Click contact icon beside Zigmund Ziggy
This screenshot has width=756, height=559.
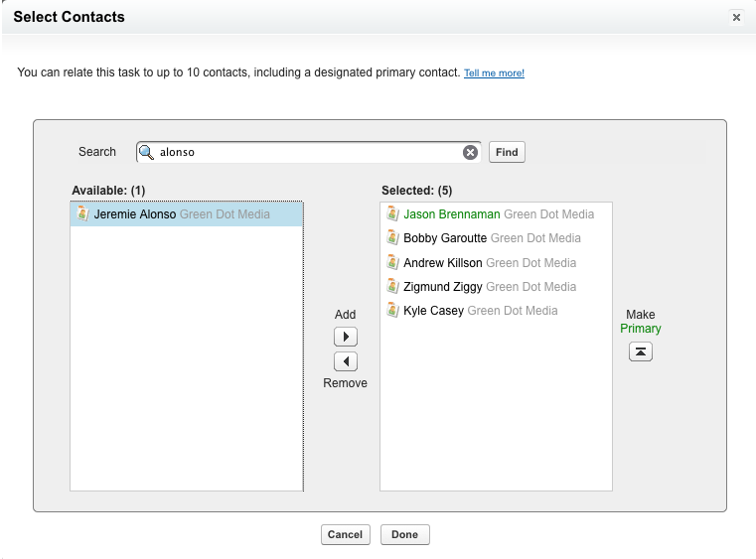tap(392, 287)
